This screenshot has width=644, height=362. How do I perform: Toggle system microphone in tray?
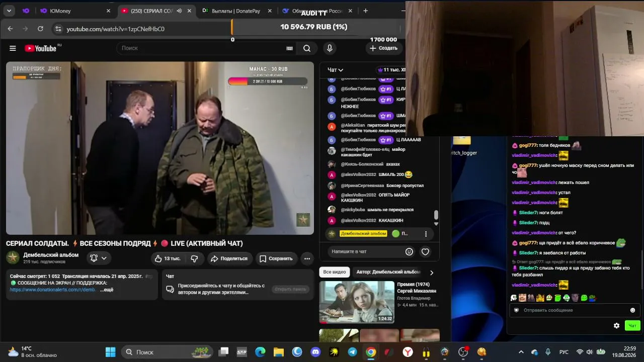pos(548,352)
